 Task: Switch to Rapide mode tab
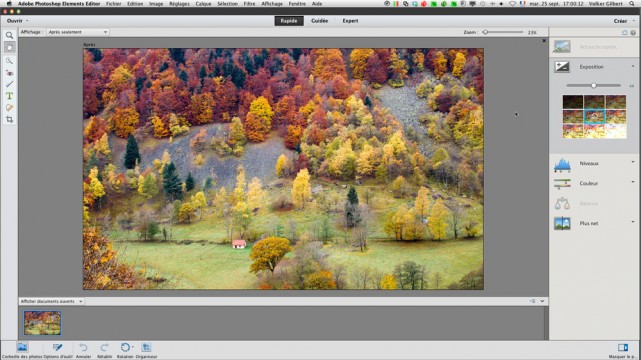[289, 21]
